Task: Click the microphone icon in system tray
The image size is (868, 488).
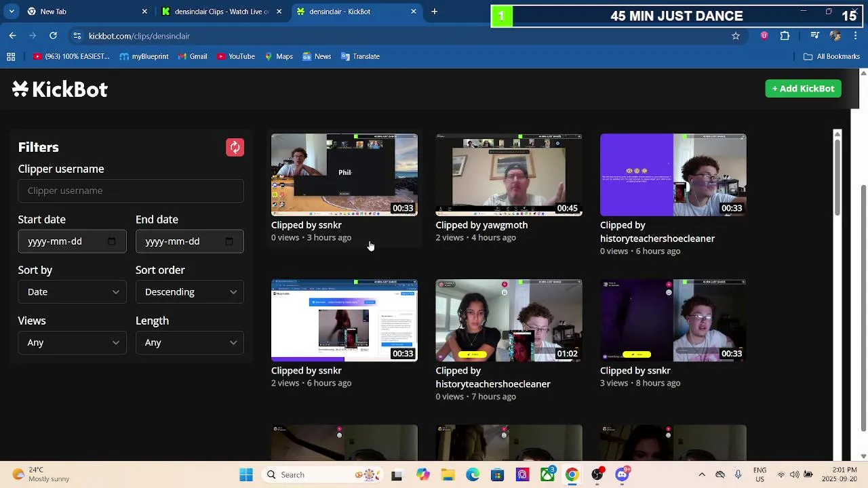Action: click(738, 474)
